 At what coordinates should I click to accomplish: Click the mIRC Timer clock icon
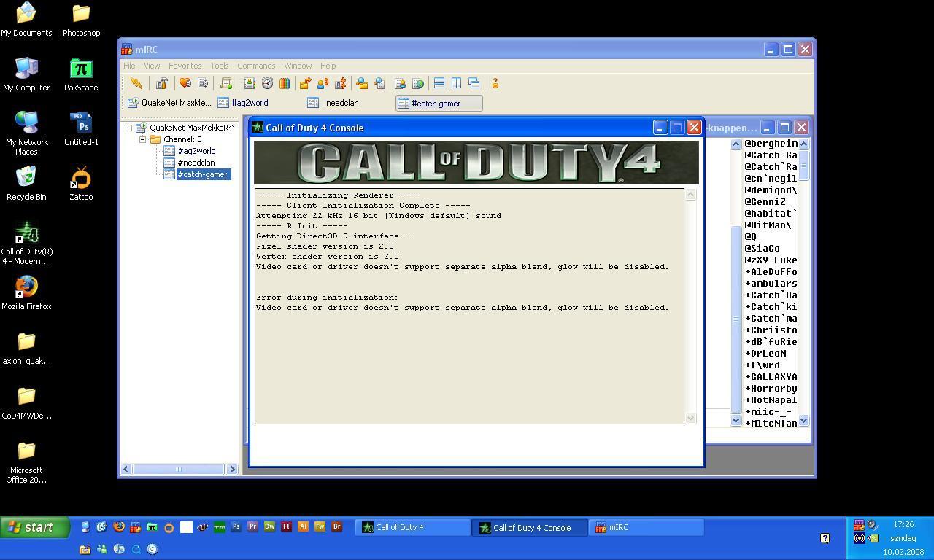coord(267,83)
